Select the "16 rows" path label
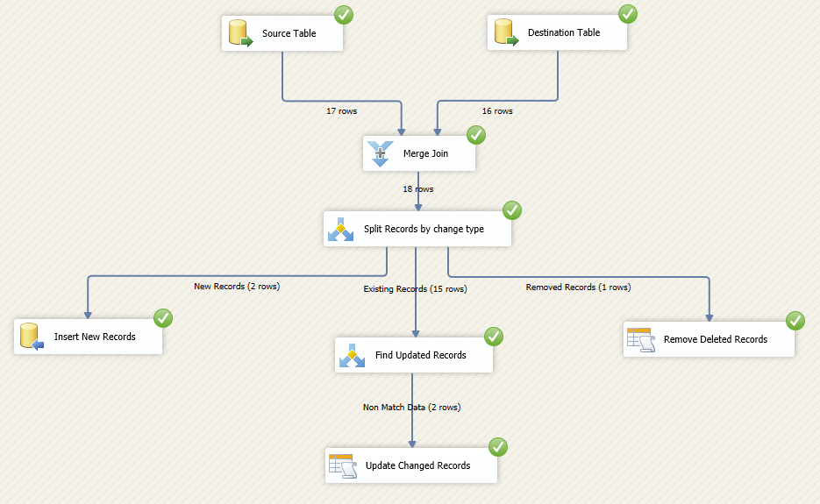820x504 pixels. [x=497, y=111]
